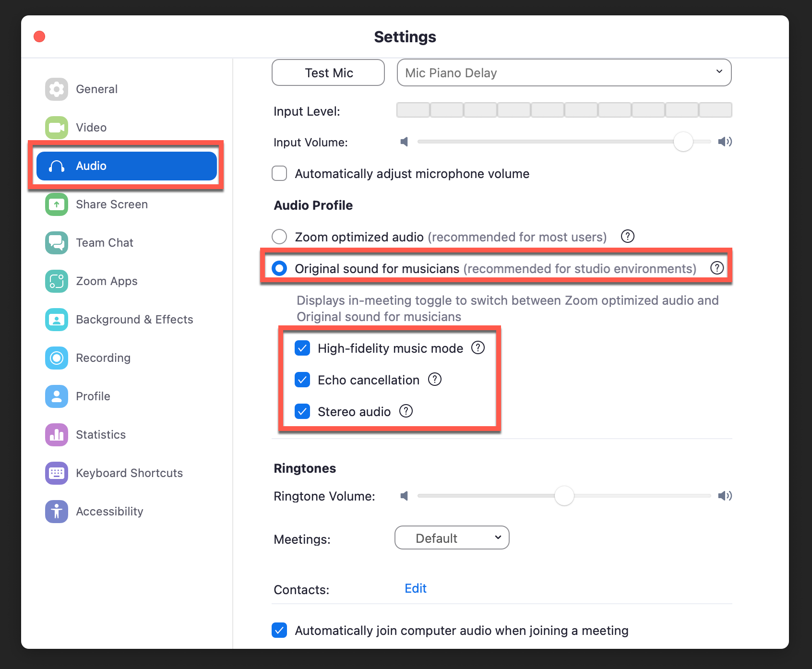Select Original sound for musicians radio button

click(279, 268)
